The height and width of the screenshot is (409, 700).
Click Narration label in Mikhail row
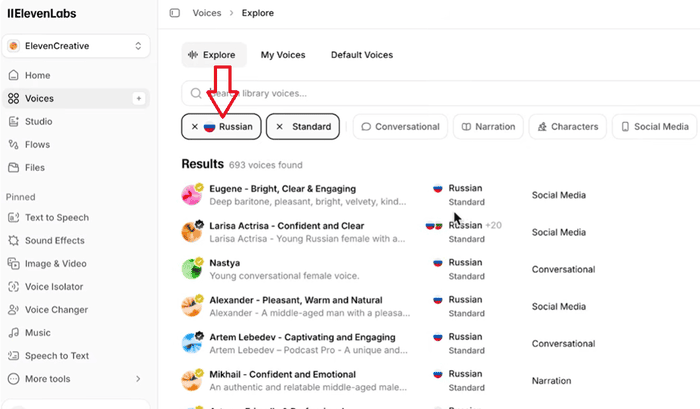[x=551, y=381]
